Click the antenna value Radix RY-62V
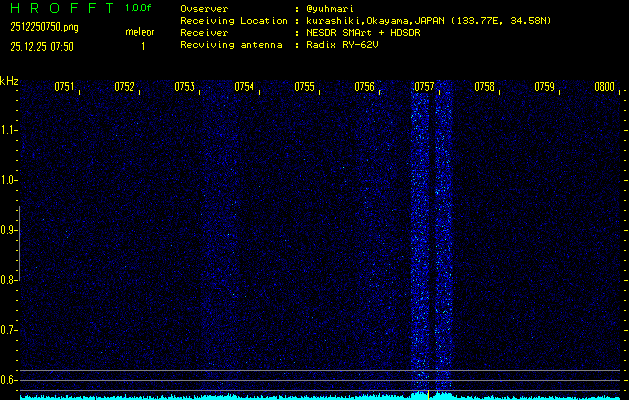 pyautogui.click(x=342, y=45)
